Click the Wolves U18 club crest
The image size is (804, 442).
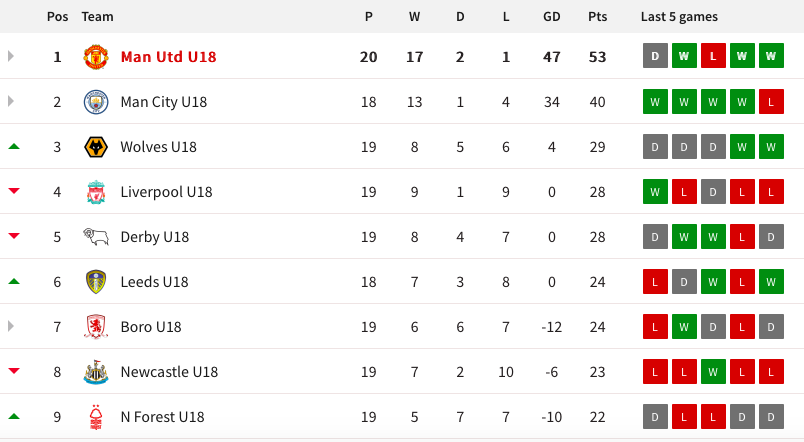pos(95,147)
